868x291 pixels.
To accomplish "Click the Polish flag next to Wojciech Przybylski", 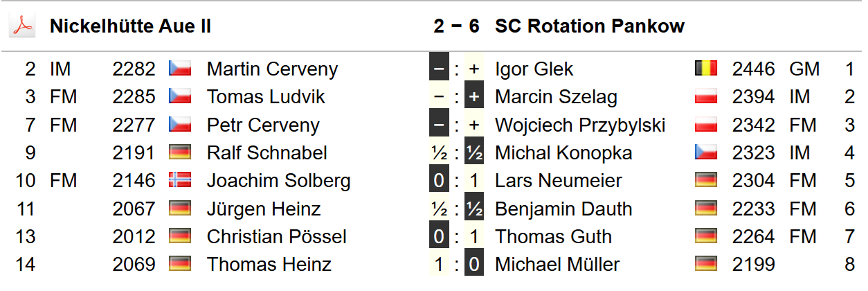I will click(706, 125).
